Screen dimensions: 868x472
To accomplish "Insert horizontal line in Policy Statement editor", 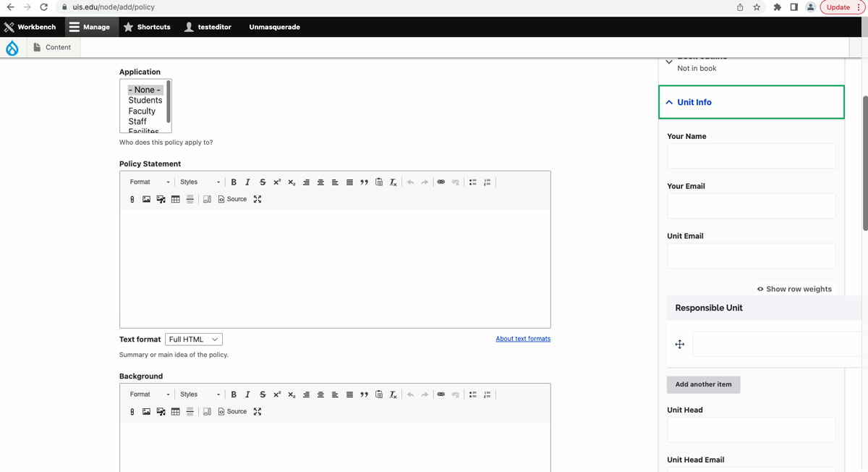I will pyautogui.click(x=190, y=199).
